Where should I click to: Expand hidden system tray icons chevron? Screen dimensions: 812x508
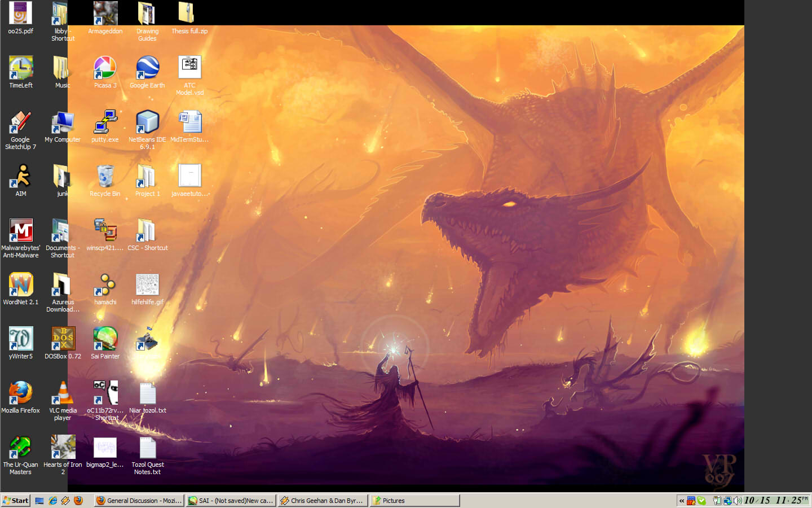pos(682,501)
